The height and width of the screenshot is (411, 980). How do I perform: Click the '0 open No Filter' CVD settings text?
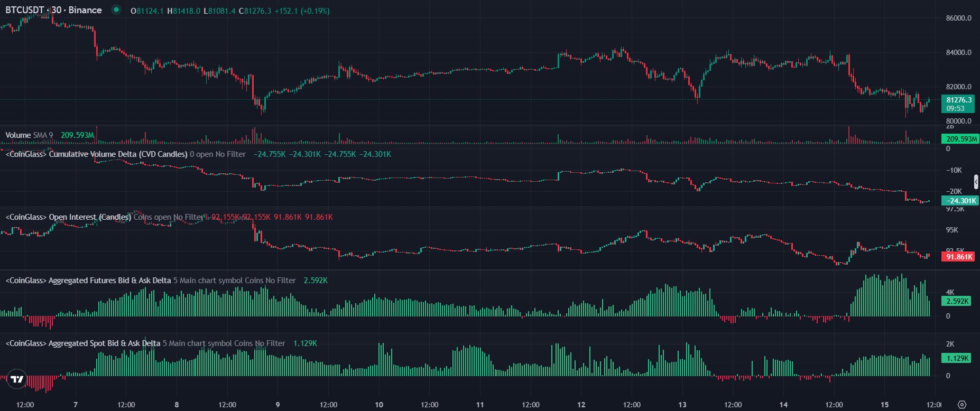pos(218,154)
